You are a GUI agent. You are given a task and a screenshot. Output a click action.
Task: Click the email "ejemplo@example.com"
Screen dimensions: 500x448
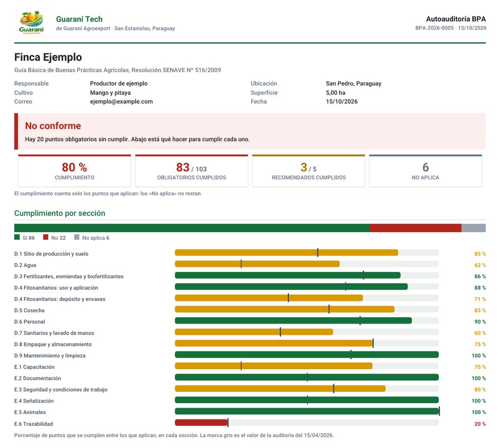(x=121, y=102)
